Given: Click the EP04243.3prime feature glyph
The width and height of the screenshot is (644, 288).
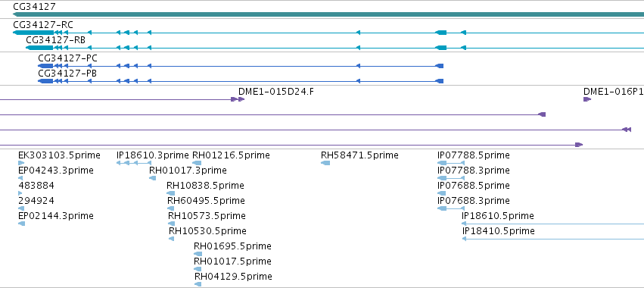Looking at the screenshot, I should click(x=20, y=178).
